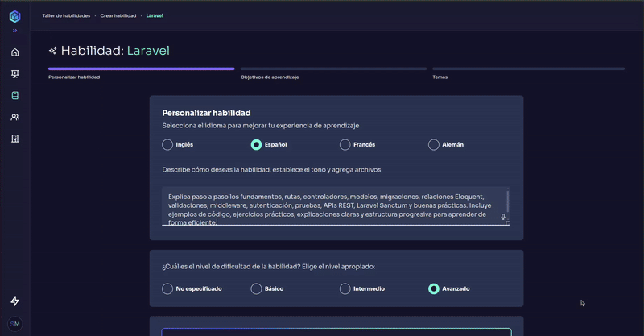Image resolution: width=644 pixels, height=336 pixels.
Task: Expand the sidebar with double-chevron arrow
Action: (14, 31)
